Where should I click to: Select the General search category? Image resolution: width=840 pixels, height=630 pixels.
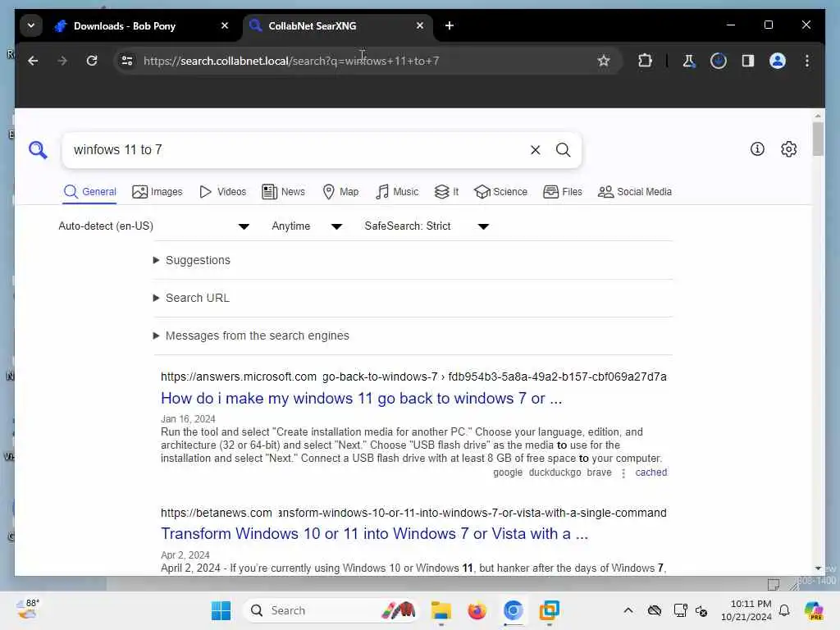[x=89, y=192]
